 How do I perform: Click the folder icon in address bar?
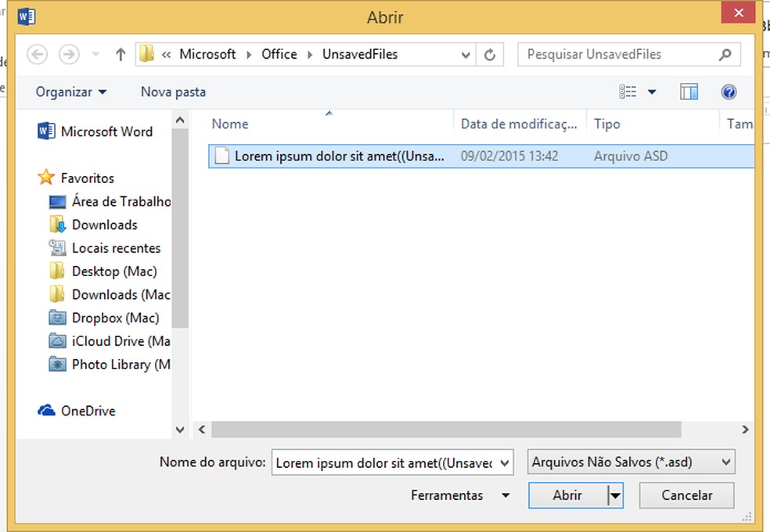click(x=146, y=53)
